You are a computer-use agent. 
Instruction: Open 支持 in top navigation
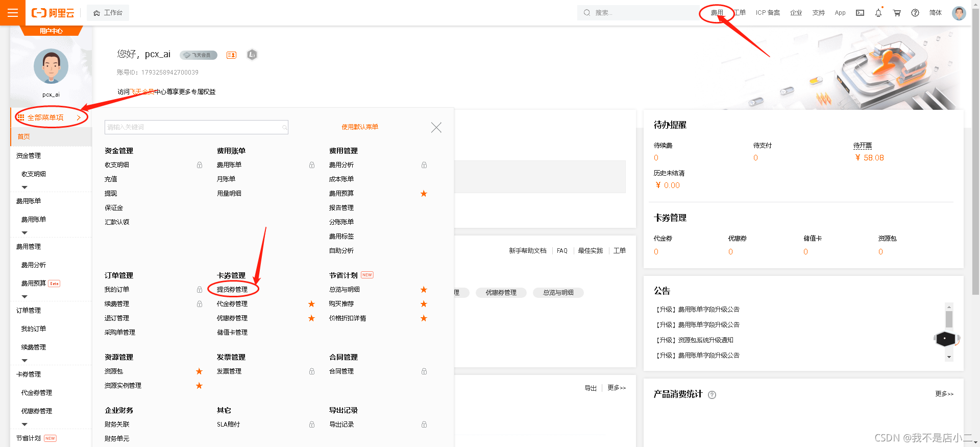(x=819, y=13)
